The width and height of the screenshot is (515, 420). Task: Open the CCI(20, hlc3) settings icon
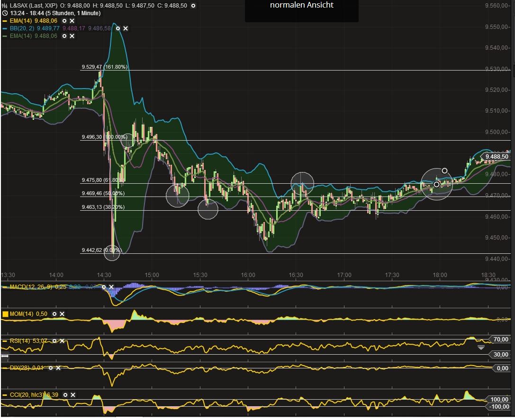64,394
